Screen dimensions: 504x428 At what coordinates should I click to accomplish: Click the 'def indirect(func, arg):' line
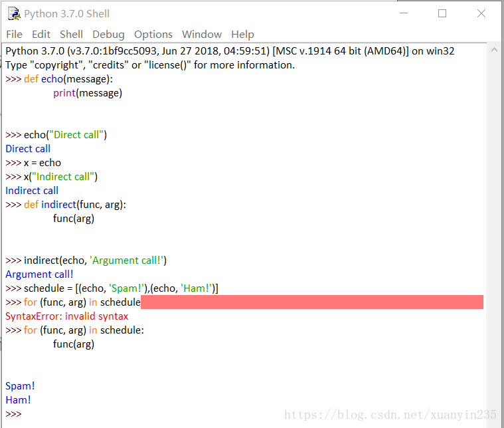[x=75, y=205]
